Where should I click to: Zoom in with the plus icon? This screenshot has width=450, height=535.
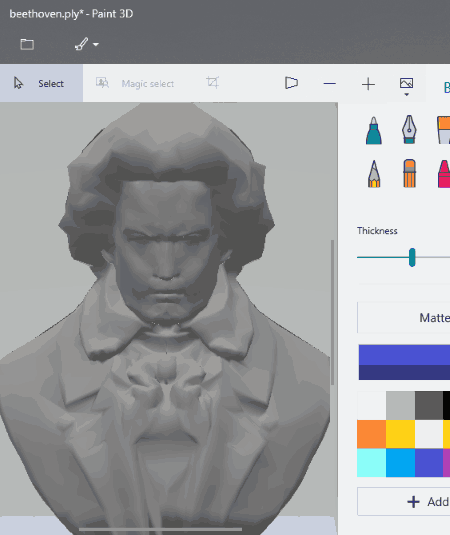368,84
